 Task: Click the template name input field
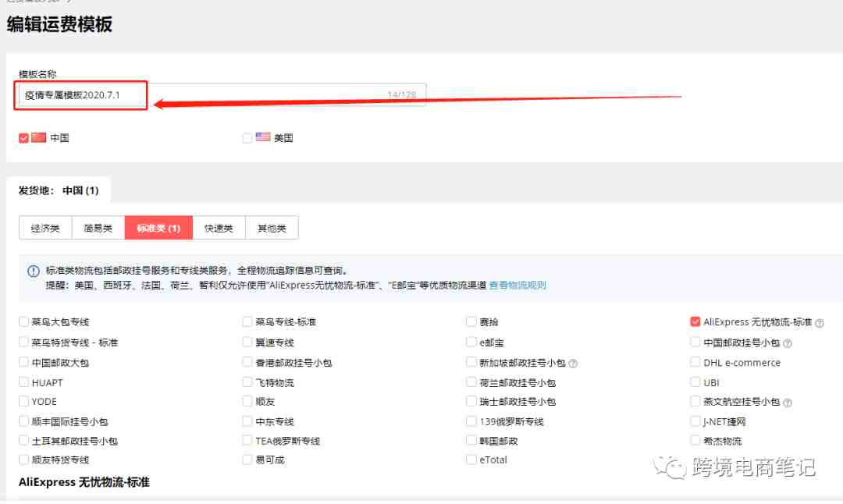222,95
